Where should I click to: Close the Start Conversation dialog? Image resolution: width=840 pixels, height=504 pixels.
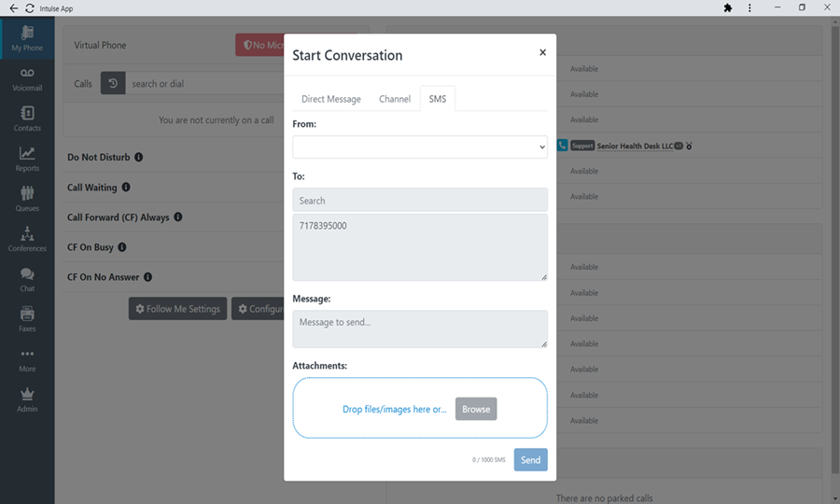[542, 53]
